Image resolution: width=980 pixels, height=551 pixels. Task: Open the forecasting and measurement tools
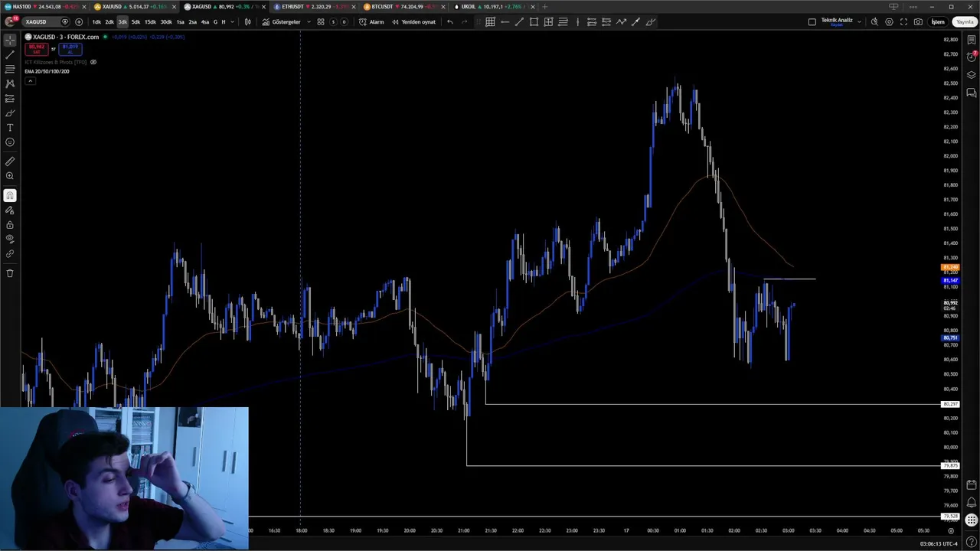pyautogui.click(x=10, y=99)
